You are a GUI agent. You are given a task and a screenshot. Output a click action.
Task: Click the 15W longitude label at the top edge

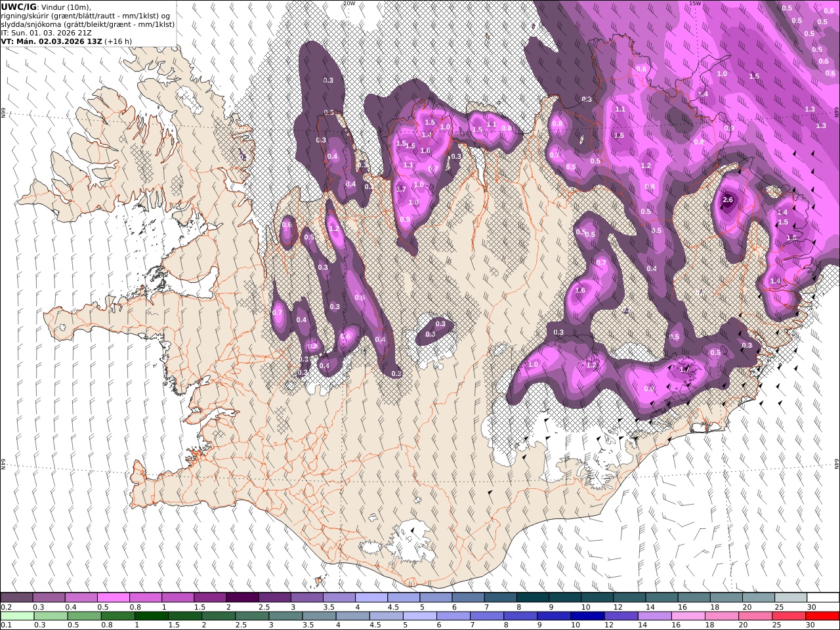(x=696, y=3)
